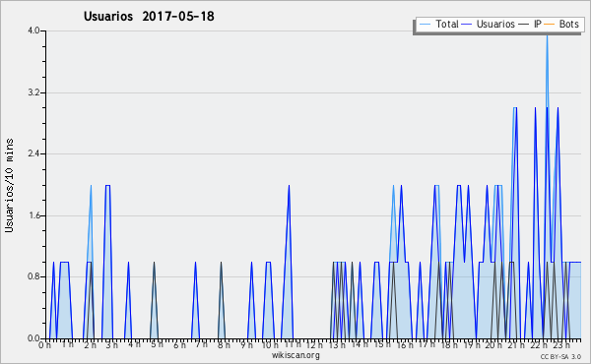Screen dimensions: 591x364
Task: Open the wikiscan.org link
Action: 295,355
